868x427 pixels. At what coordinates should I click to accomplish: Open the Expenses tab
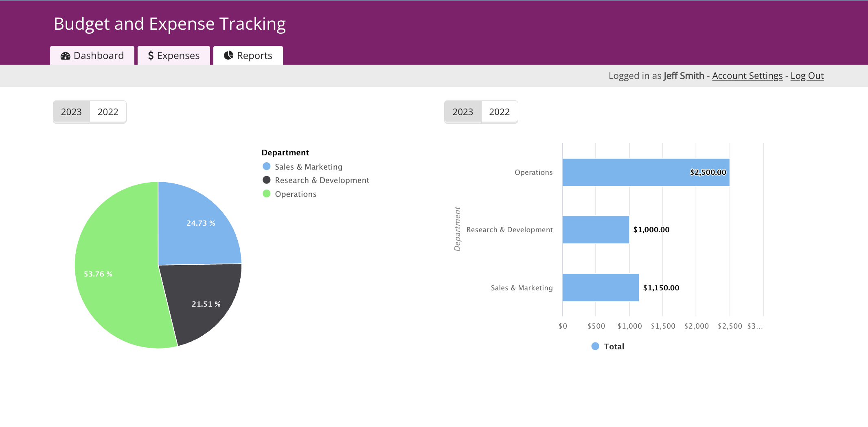174,55
